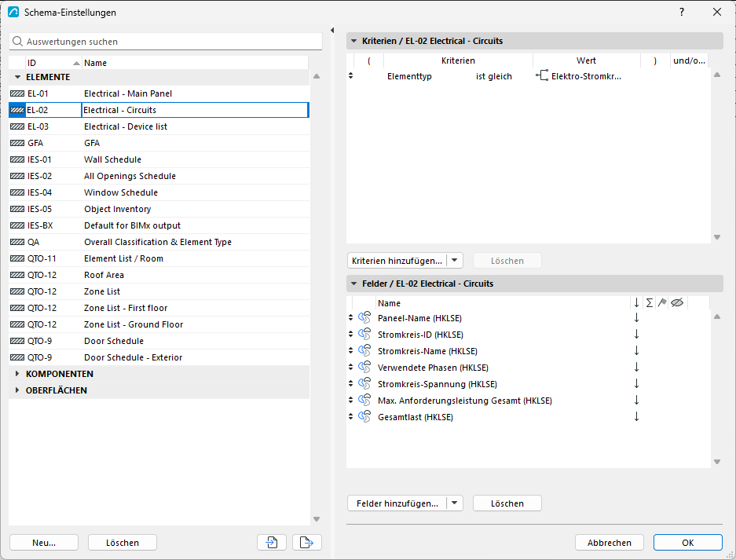Click the Abbrechen button
The height and width of the screenshot is (560, 736).
pos(610,542)
